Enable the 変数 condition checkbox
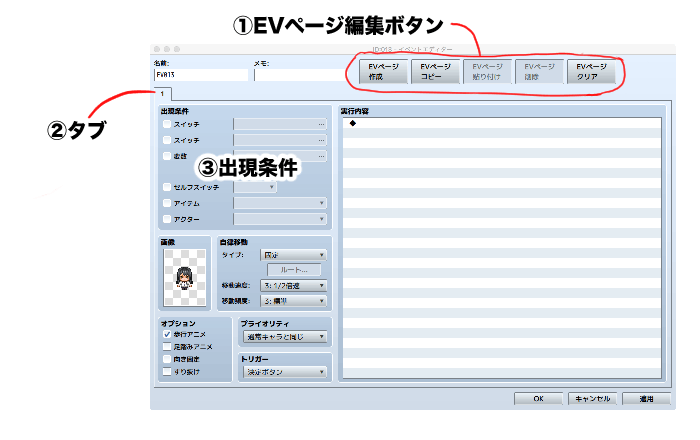The width and height of the screenshot is (700, 440). click(x=167, y=156)
